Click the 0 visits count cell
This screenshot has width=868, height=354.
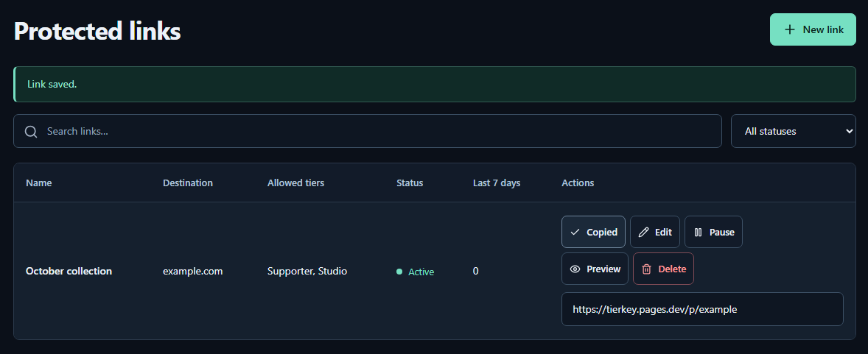(475, 271)
